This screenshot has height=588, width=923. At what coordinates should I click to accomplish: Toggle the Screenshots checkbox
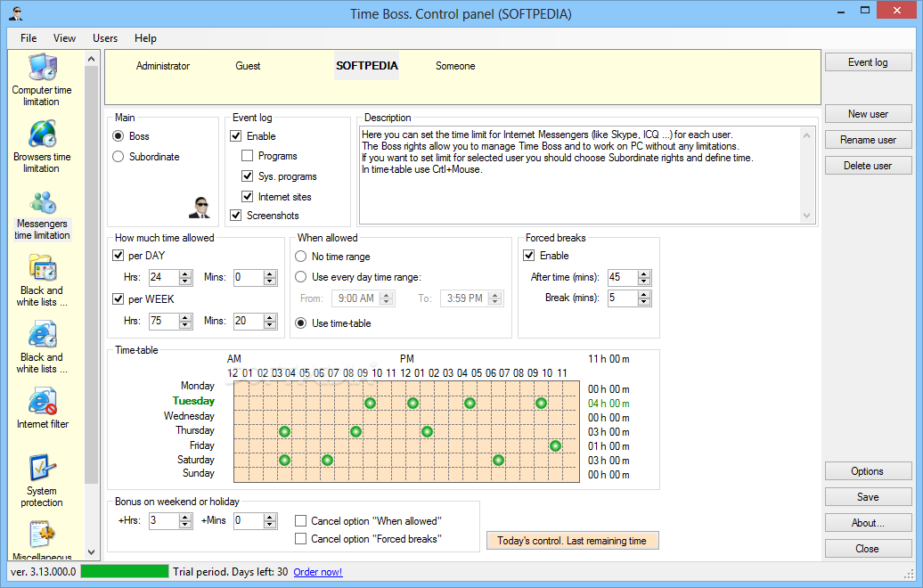236,216
